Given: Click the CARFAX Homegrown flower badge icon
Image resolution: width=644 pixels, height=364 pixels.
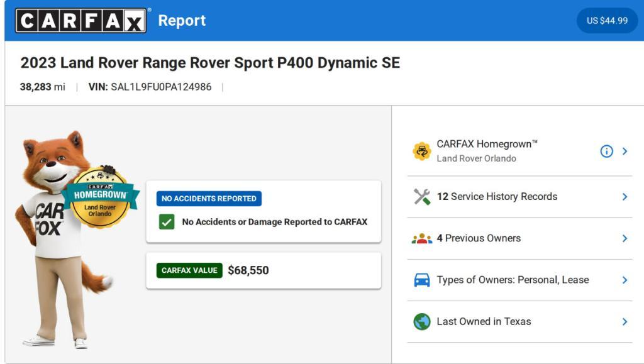Looking at the screenshot, I should (422, 151).
